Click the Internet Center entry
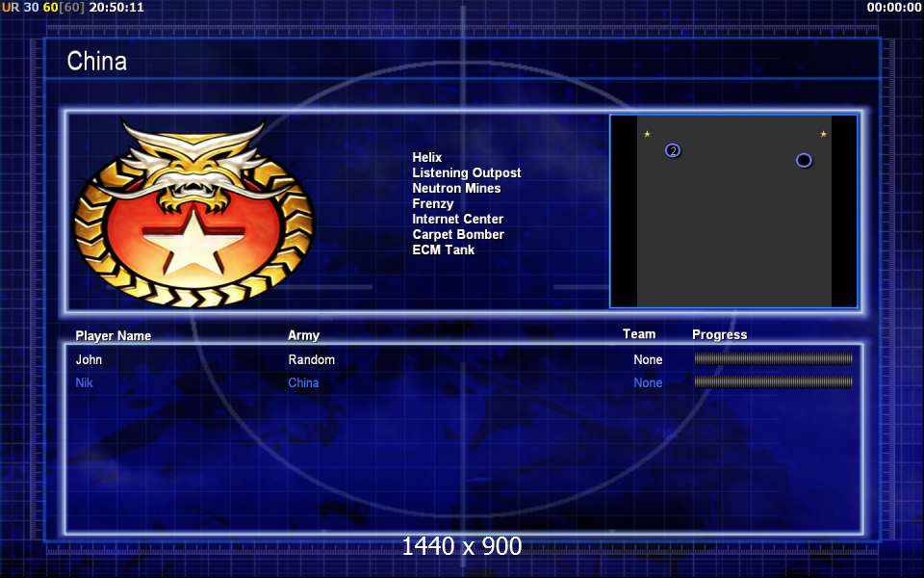 click(458, 219)
